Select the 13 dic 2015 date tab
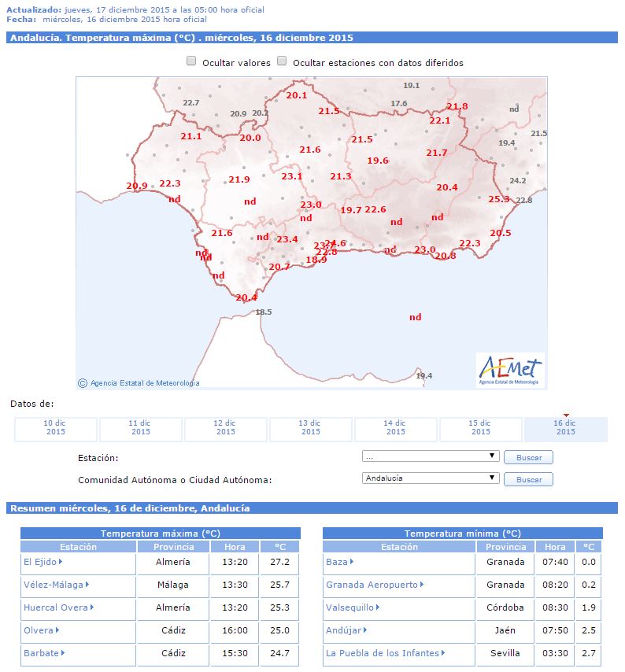Screen dimensions: 625x672 (x=311, y=430)
